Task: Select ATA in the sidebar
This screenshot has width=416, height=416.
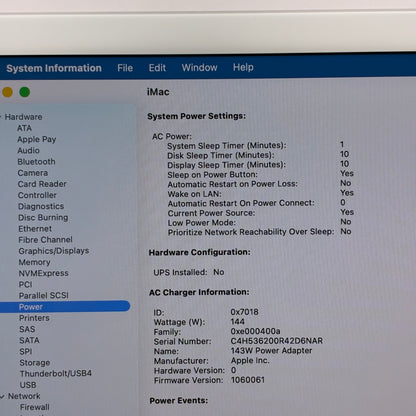Action: click(x=24, y=128)
